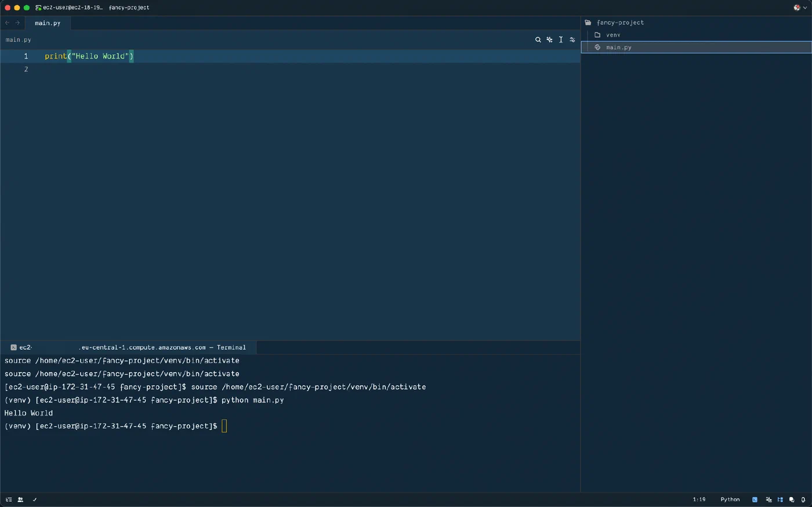The image size is (812, 507).
Task: Click diagnostics checkmark in status bar
Action: [x=35, y=499]
